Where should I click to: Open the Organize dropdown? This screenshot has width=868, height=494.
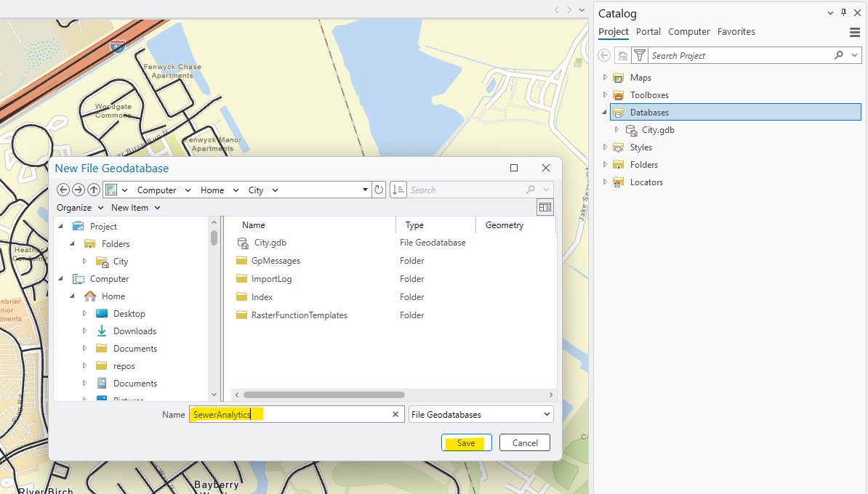tap(80, 208)
